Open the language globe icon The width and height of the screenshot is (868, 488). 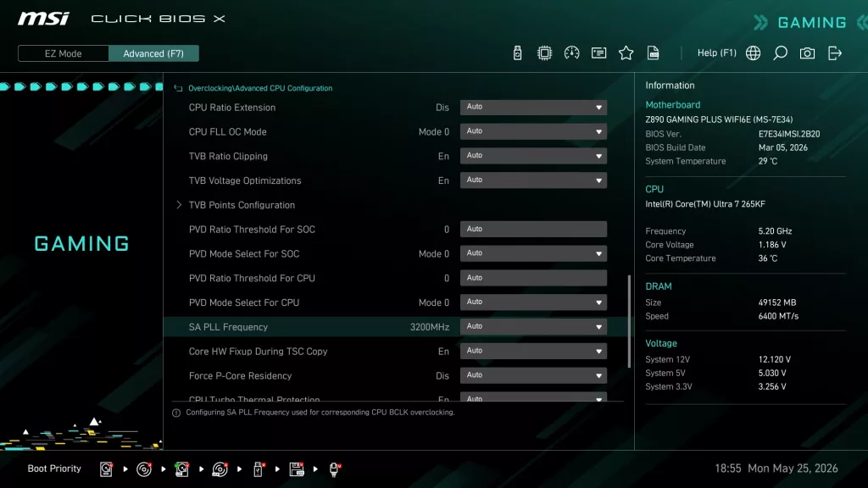coord(753,53)
